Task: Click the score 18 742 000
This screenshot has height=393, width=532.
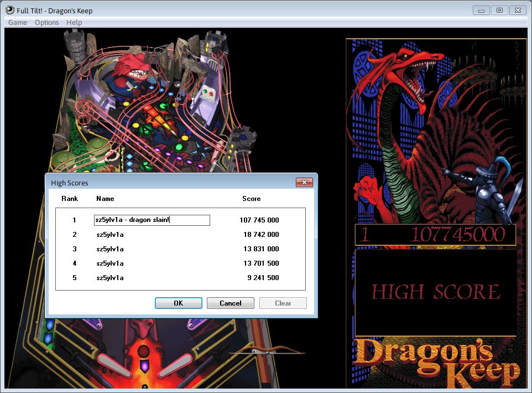Action: click(x=261, y=235)
